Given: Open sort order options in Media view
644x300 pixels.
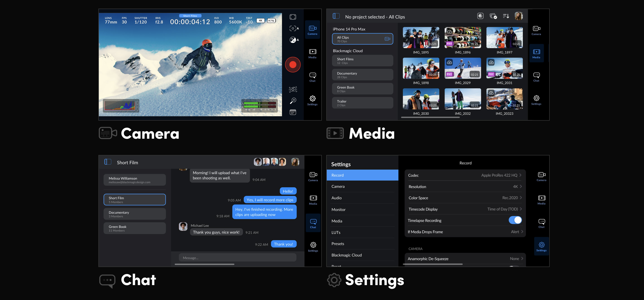Looking at the screenshot, I should [506, 16].
